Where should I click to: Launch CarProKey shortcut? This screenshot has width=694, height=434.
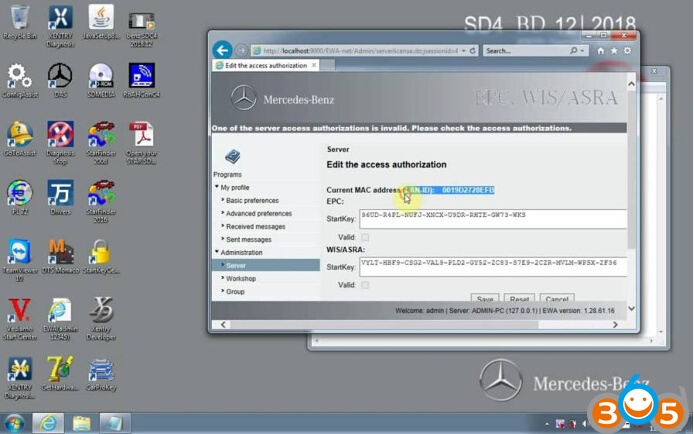click(x=101, y=373)
